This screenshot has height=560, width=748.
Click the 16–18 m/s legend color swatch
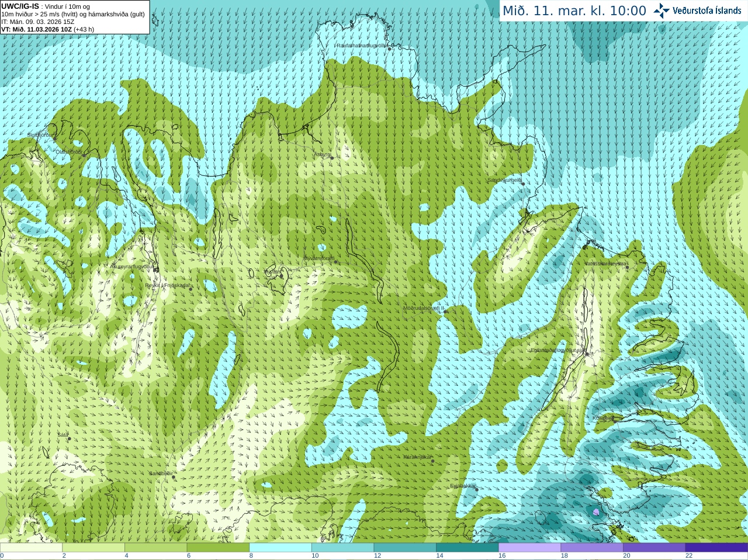[x=529, y=548]
